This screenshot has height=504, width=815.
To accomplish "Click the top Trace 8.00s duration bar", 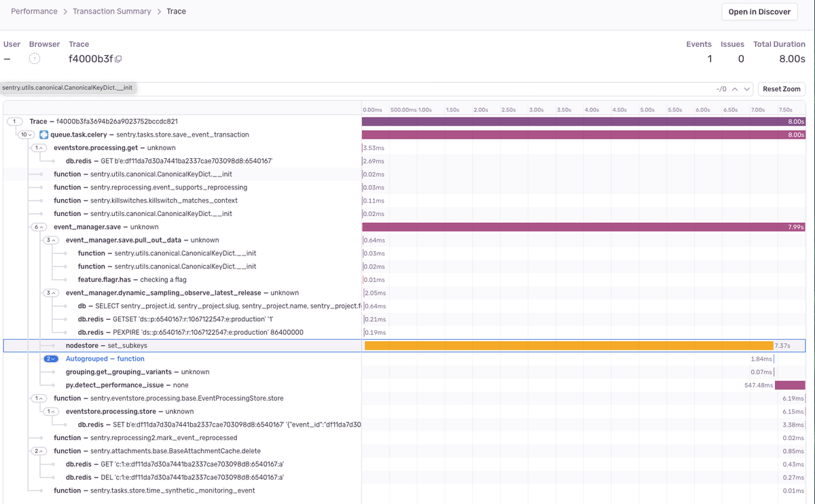I will [583, 122].
